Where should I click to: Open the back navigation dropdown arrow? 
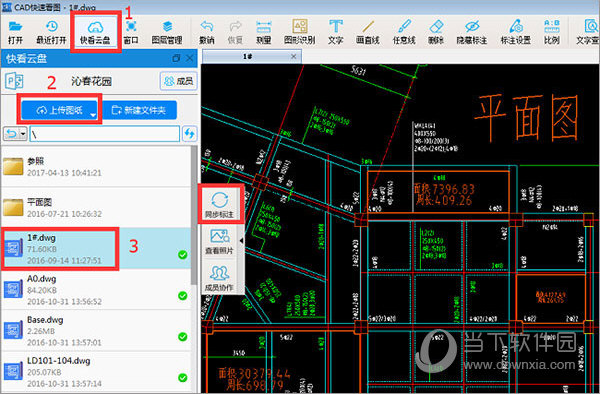coord(23,134)
